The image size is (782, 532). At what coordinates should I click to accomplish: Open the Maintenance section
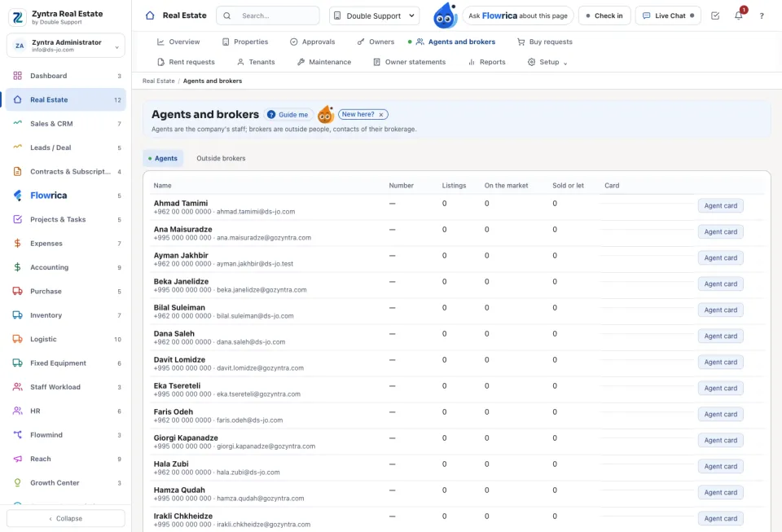[x=324, y=62]
